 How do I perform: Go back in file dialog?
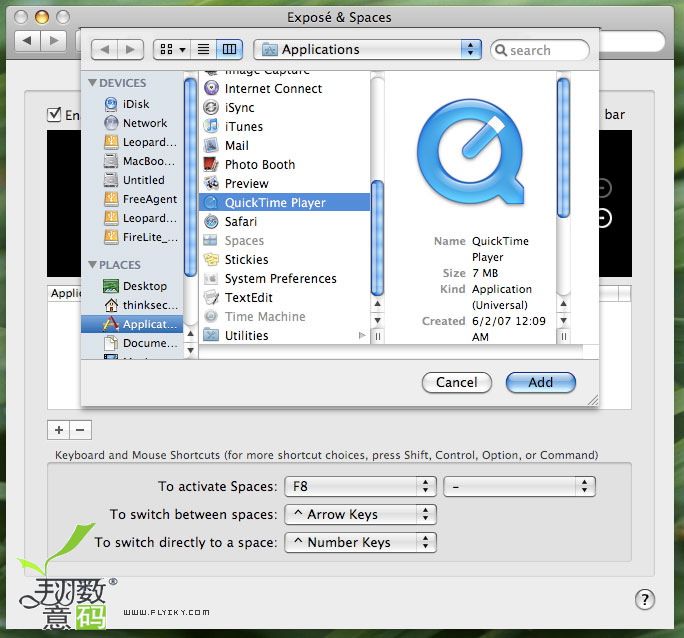105,49
